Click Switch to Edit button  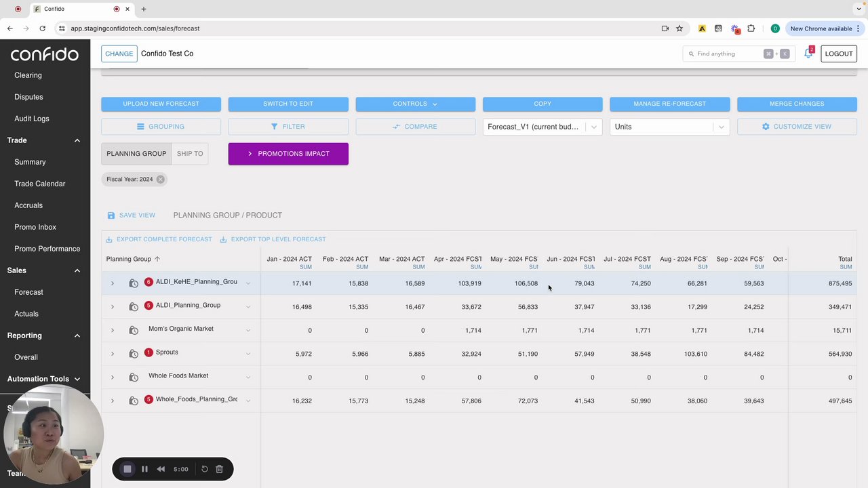(x=288, y=104)
